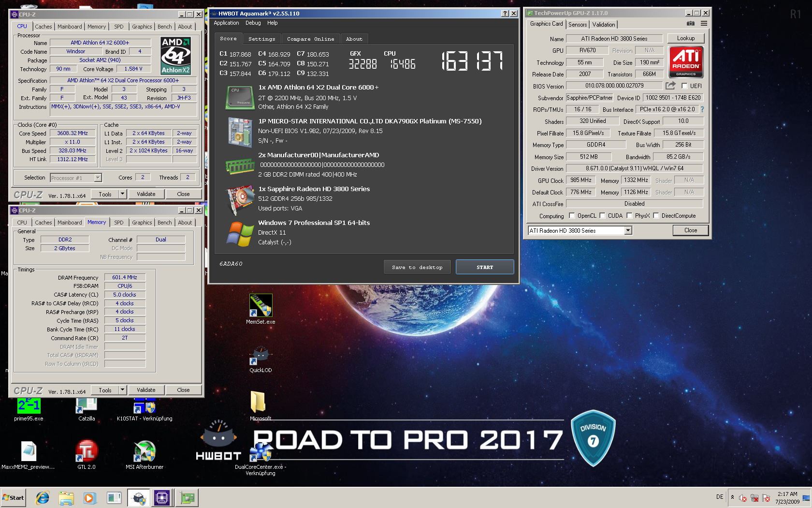Screen dimensions: 812x508
Task: Open the Debug menu in Aquamark
Action: point(253,23)
